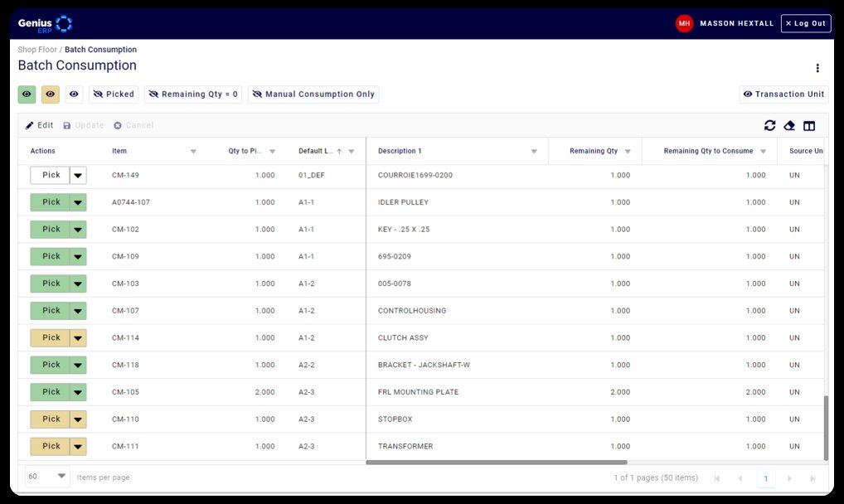Click Shop Floor breadcrumb link
Image resolution: width=844 pixels, height=504 pixels.
coord(37,50)
